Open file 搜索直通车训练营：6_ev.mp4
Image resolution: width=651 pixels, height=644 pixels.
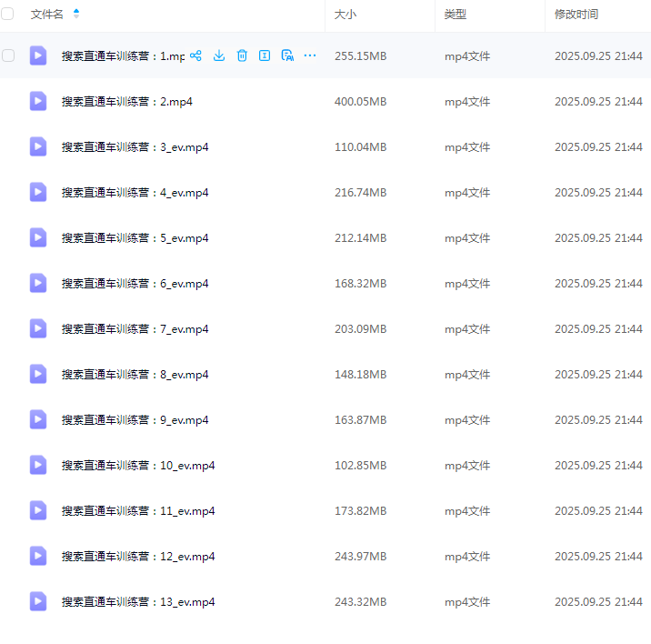coord(135,284)
